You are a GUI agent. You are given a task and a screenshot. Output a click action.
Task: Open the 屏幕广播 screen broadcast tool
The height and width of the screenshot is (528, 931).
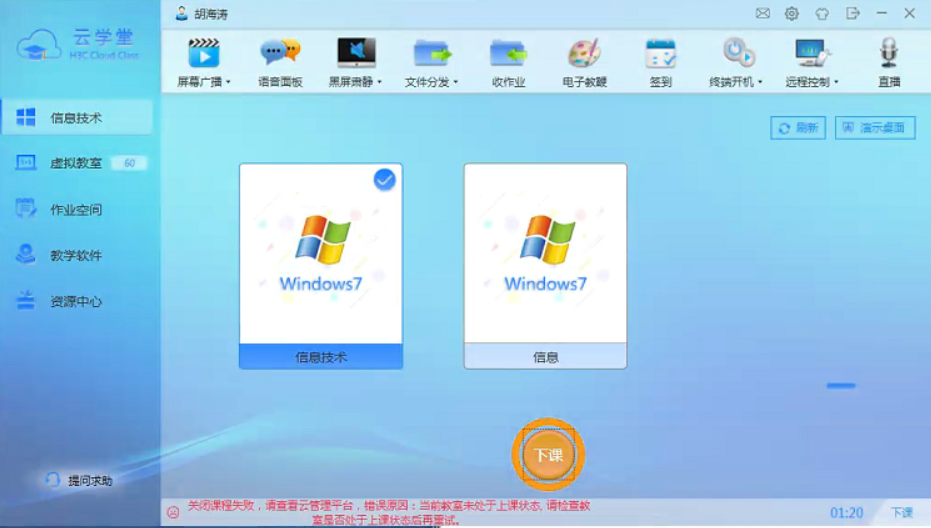pos(204,53)
